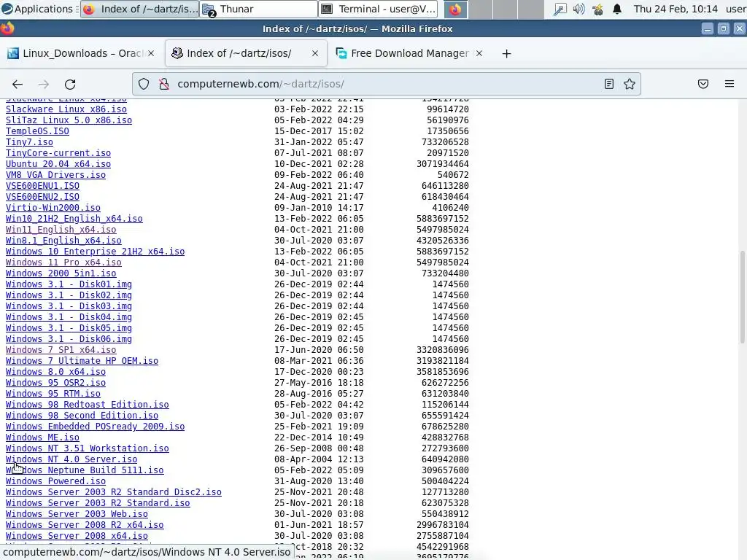Open Windows_98_Second_Edition.iso link
This screenshot has height=560, width=747.
point(82,416)
